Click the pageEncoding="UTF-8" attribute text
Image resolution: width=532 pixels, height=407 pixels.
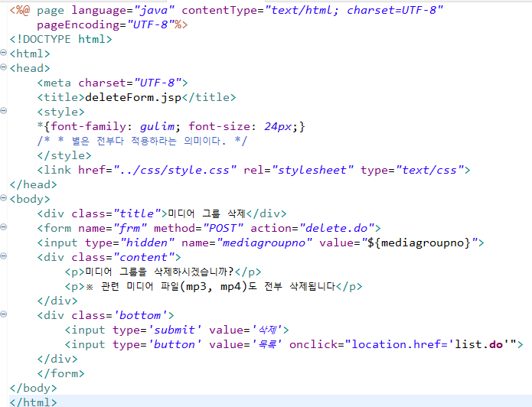tap(106, 24)
